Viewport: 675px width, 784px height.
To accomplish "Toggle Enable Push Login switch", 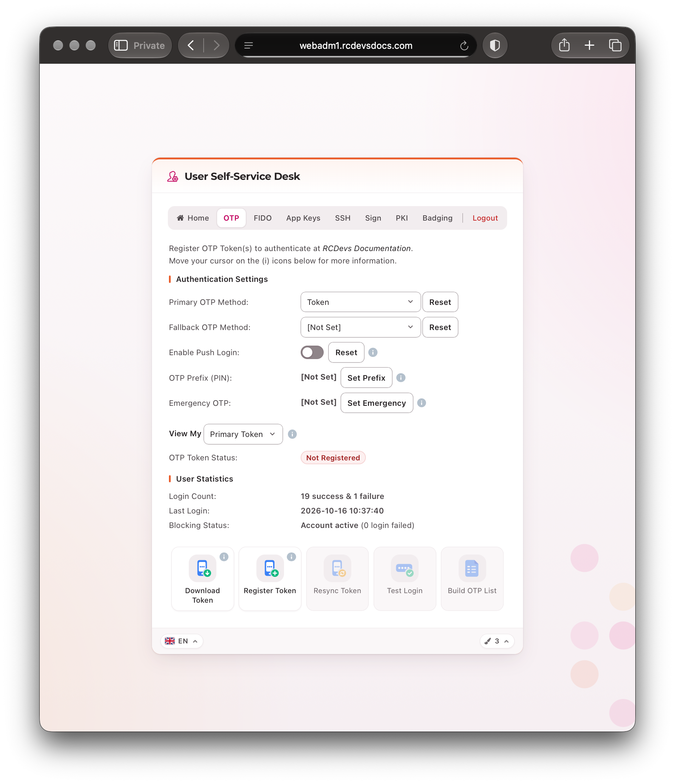I will (312, 352).
